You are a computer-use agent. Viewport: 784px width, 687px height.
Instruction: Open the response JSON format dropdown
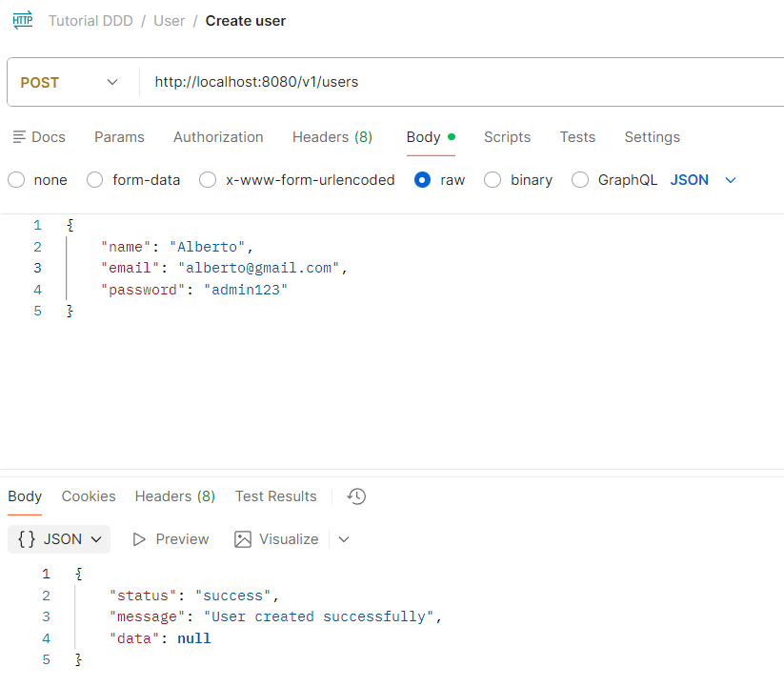[x=59, y=539]
